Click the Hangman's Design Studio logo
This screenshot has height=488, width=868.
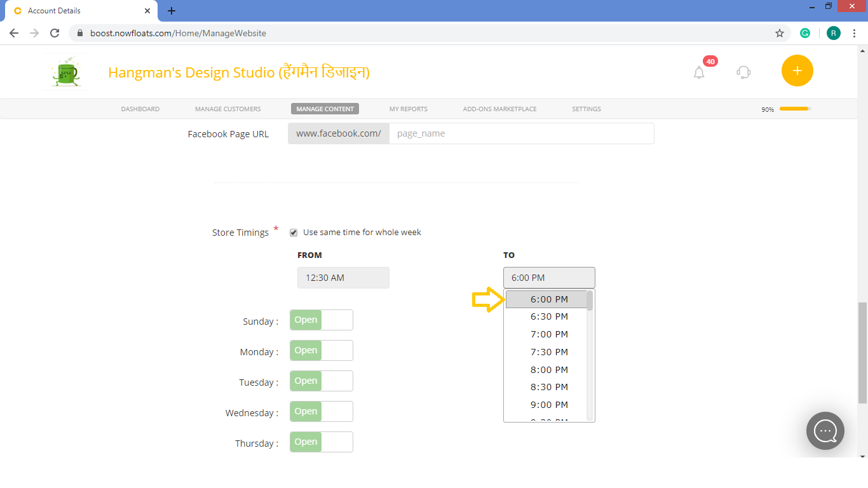click(x=66, y=71)
